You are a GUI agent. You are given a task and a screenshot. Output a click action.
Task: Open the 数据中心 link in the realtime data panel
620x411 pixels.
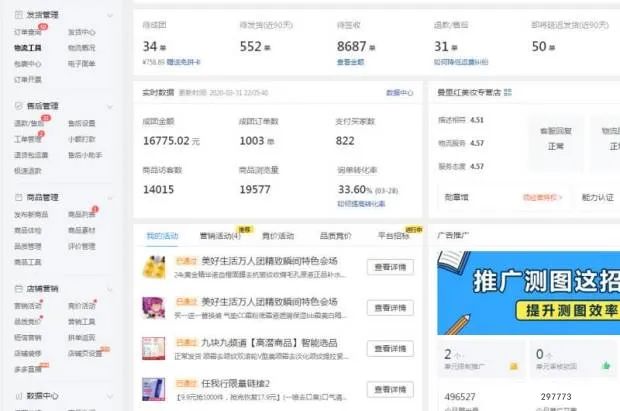coord(399,93)
